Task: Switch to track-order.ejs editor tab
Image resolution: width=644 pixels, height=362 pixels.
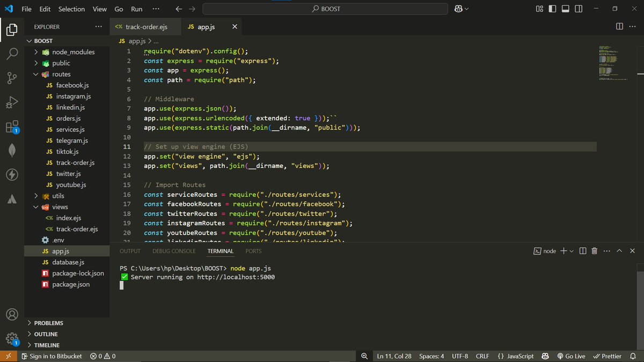Action: [144, 26]
